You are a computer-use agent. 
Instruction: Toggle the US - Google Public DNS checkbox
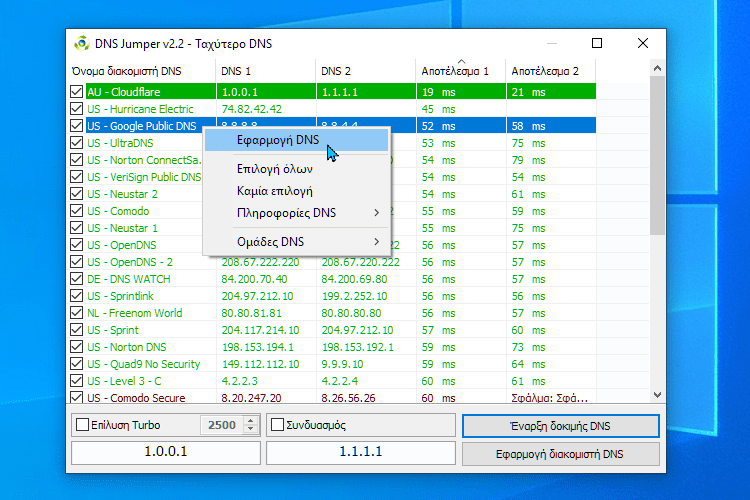click(x=76, y=125)
